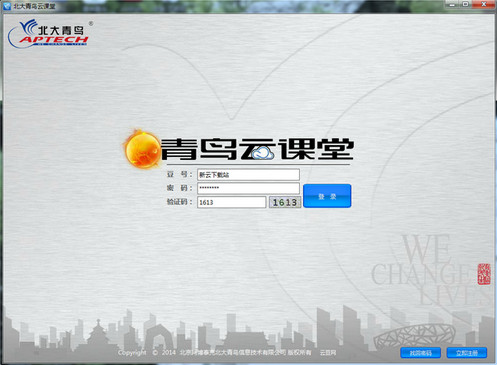The image size is (497, 365).
Task: Click the account number (豆号) input field
Action: [x=248, y=175]
